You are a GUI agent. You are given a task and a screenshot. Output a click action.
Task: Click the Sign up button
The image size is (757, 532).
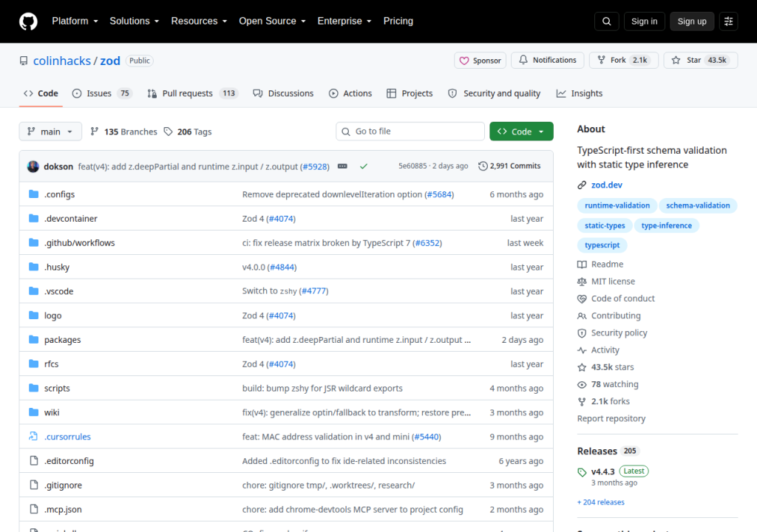pyautogui.click(x=692, y=21)
